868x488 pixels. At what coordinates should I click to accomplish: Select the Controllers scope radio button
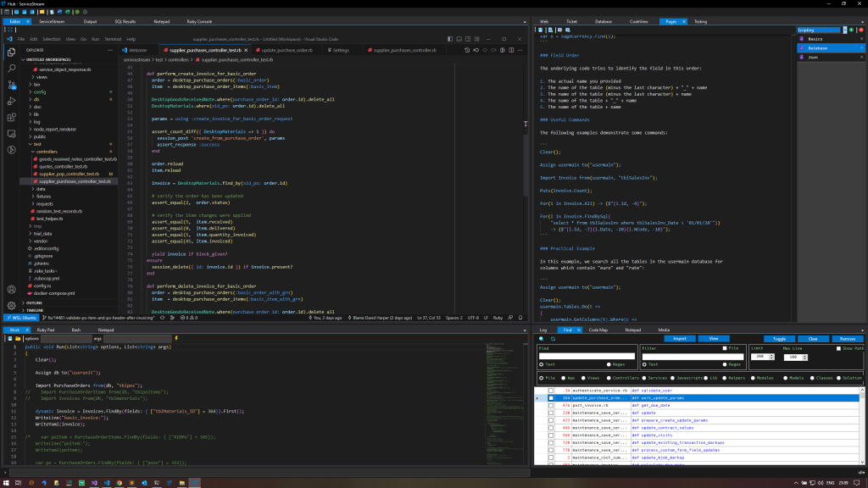click(609, 379)
